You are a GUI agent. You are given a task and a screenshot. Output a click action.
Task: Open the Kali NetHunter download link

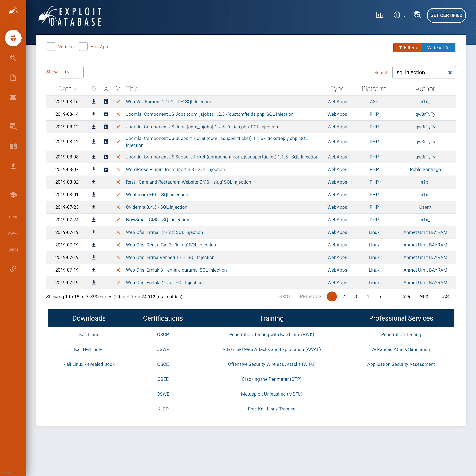point(89,349)
